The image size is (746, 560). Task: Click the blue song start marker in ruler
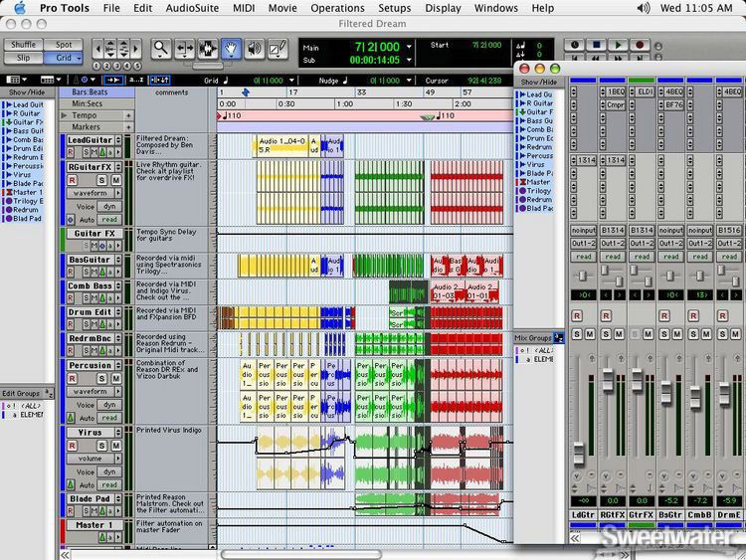246,93
